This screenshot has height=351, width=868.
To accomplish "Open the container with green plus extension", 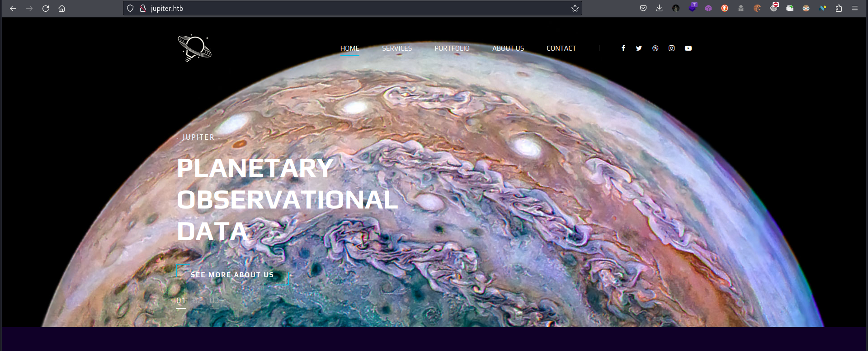I will pos(790,8).
